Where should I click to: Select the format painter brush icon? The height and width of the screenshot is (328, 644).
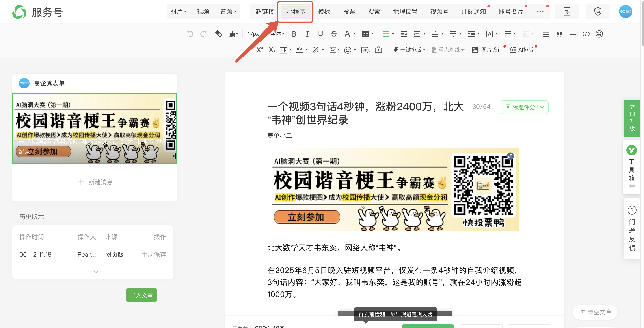point(234,34)
